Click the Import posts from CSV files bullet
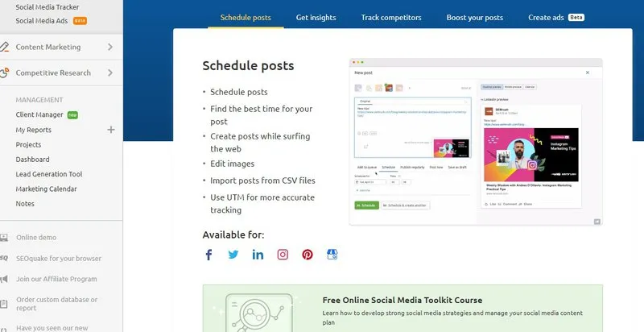The height and width of the screenshot is (332, 644). tap(263, 181)
